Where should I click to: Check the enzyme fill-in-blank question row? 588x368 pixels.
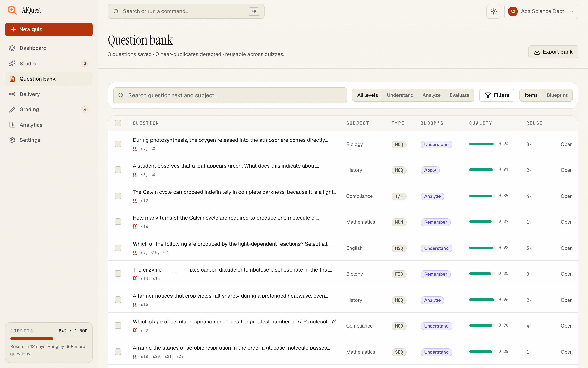[118, 274]
